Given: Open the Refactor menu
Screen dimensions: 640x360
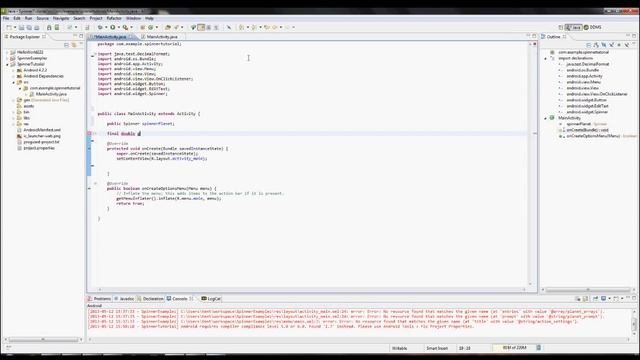Looking at the screenshot, I should [x=114, y=18].
